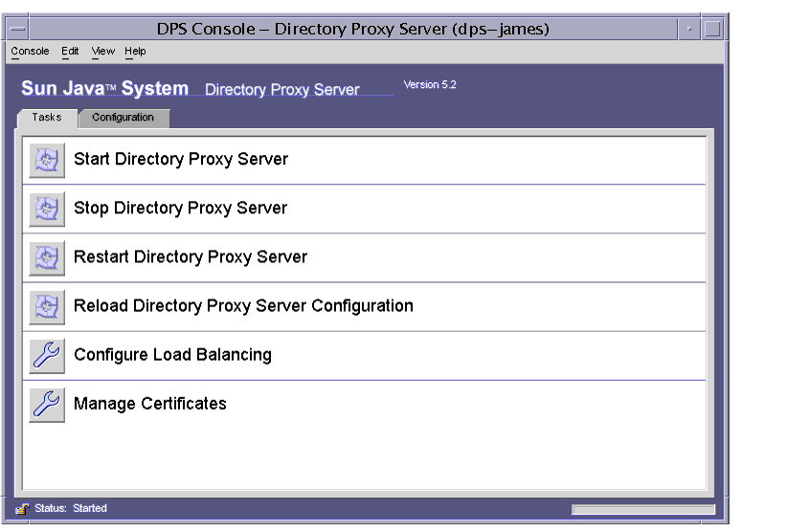Click the Restart Directory Proxy Server icon
Image resolution: width=787 pixels, height=532 pixels.
click(47, 258)
